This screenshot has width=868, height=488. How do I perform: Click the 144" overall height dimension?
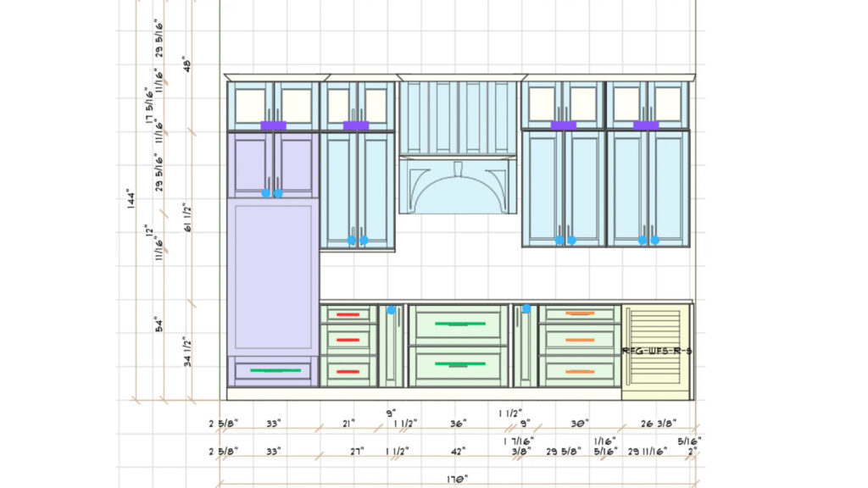(x=131, y=199)
